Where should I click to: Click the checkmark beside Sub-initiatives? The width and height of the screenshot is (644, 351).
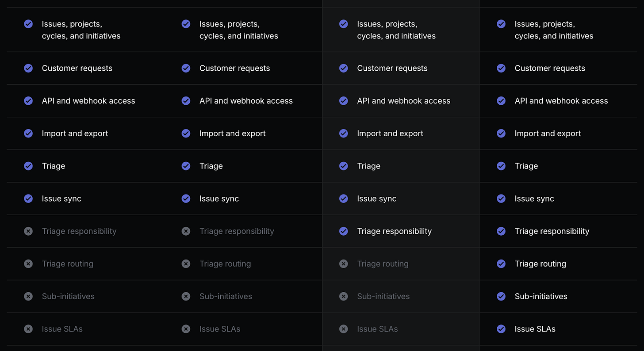pos(501,297)
